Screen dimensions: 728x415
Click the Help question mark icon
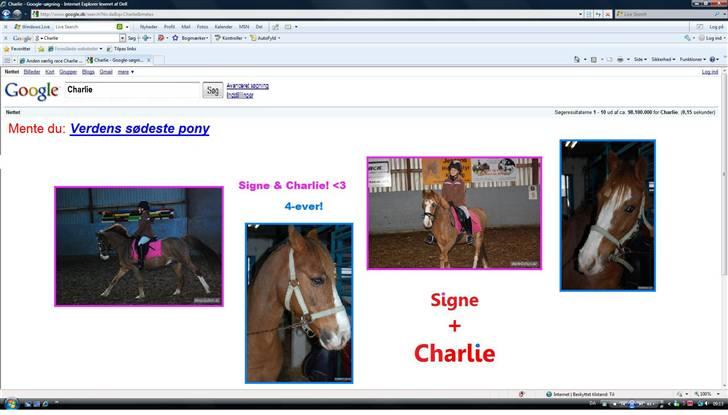tap(713, 59)
